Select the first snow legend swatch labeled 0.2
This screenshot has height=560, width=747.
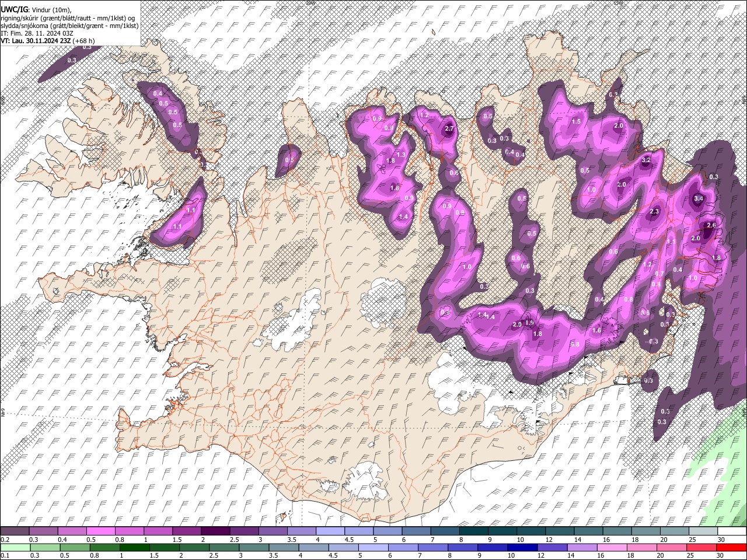click(x=15, y=531)
